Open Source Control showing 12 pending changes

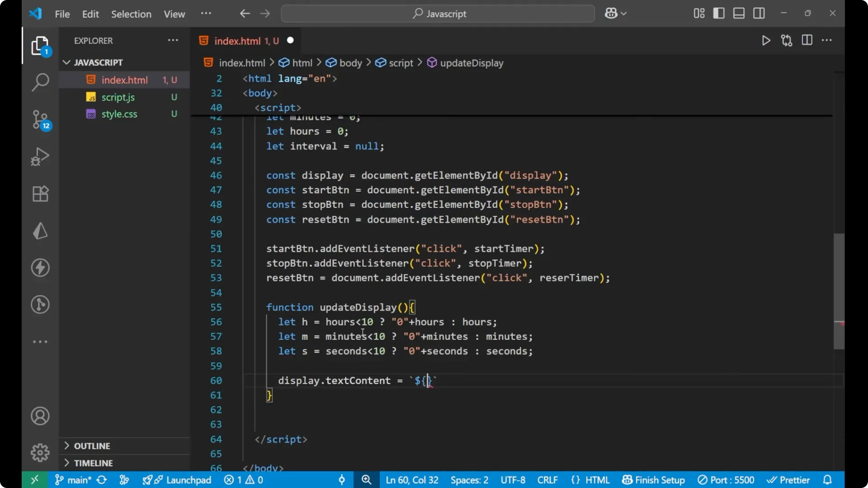(x=40, y=119)
